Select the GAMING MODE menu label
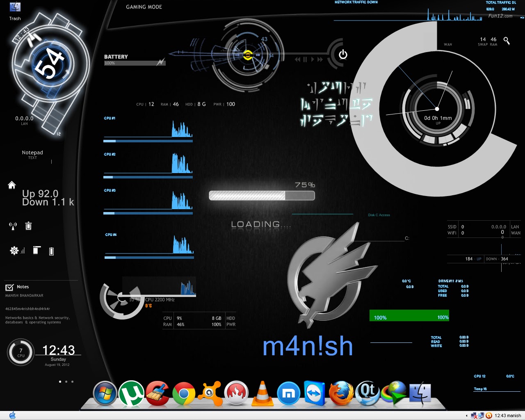Viewport: 525px width, 420px height. [x=144, y=7]
